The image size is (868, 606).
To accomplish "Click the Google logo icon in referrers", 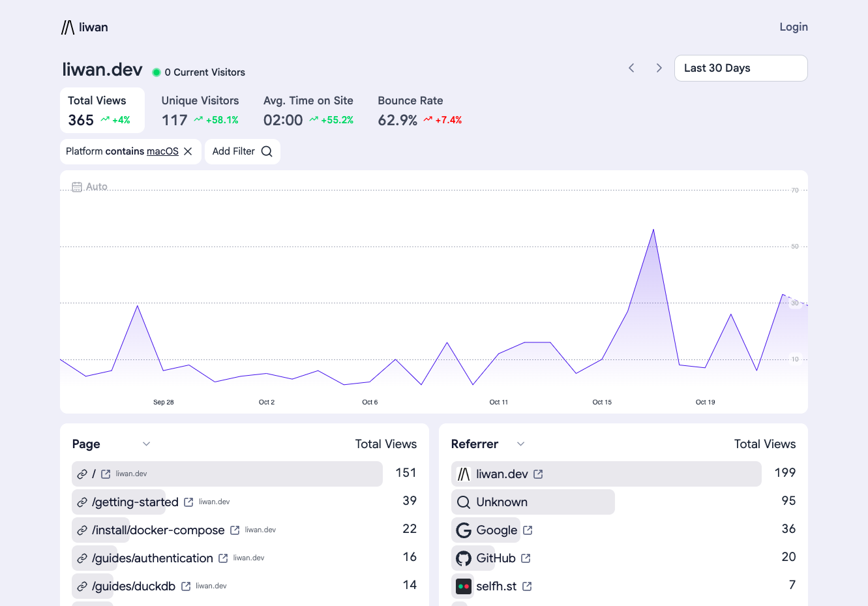I will 464,530.
